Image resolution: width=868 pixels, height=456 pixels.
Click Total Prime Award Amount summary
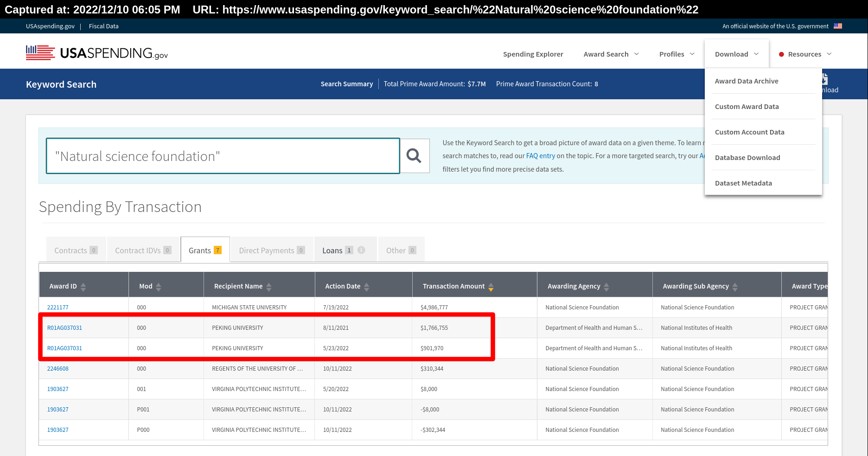click(x=435, y=84)
